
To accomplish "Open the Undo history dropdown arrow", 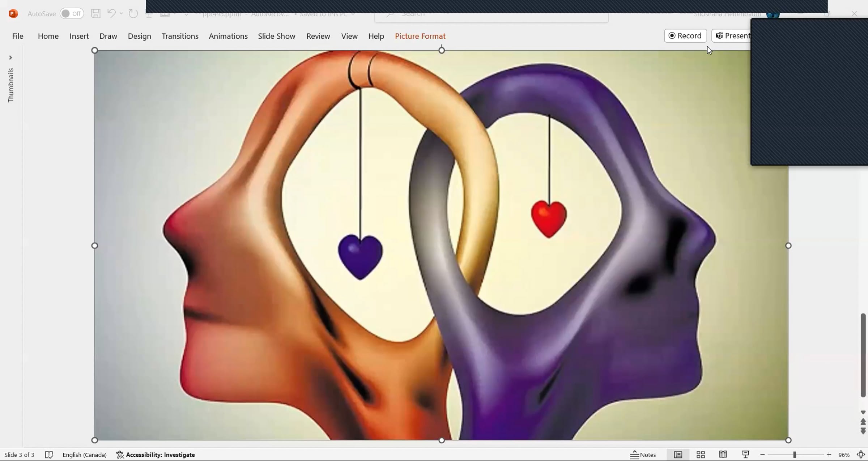I will 122,14.
